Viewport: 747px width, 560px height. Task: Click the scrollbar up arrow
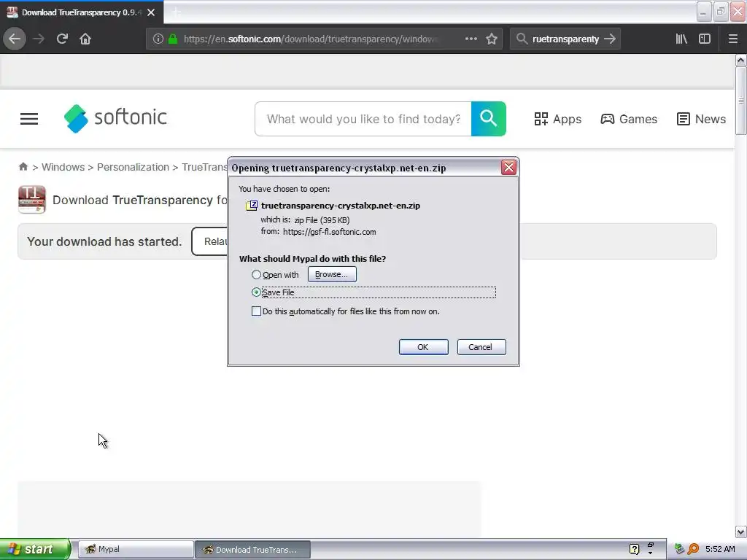click(740, 60)
